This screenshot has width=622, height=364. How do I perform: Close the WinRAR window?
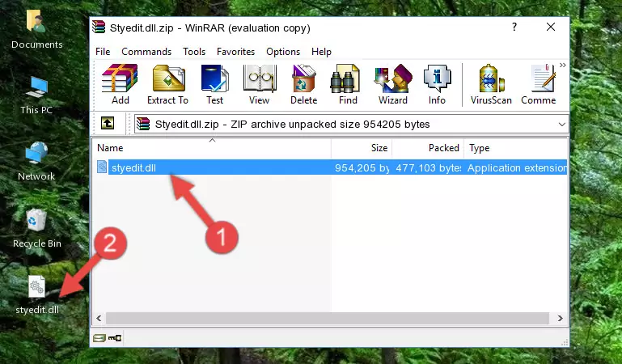[x=551, y=27]
